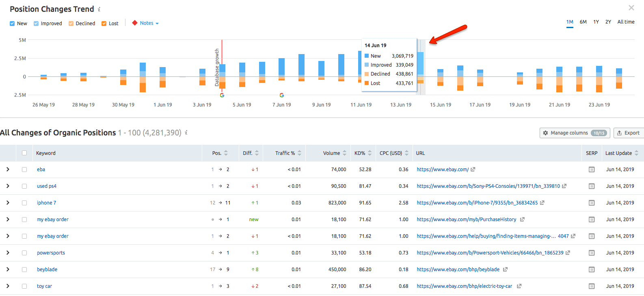Sort by Last Update column arrows
644x296 pixels.
coord(637,153)
